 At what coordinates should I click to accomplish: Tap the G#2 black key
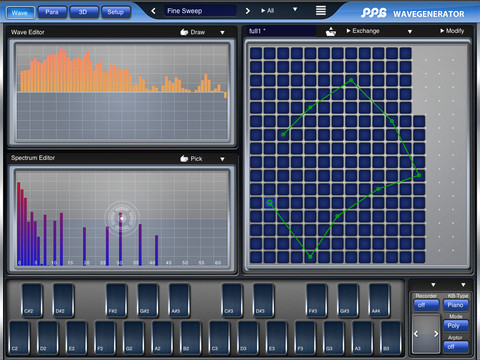point(148,300)
